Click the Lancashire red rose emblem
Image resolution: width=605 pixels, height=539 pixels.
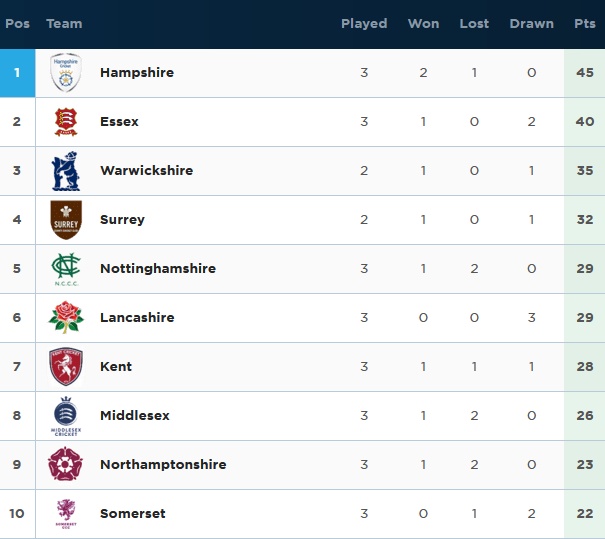[66, 318]
